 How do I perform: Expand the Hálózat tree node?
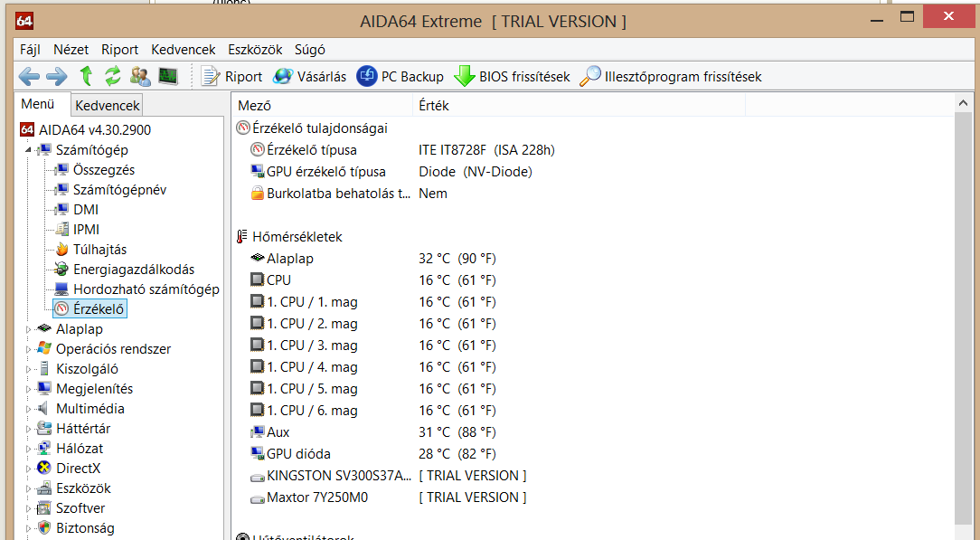pos(27,449)
